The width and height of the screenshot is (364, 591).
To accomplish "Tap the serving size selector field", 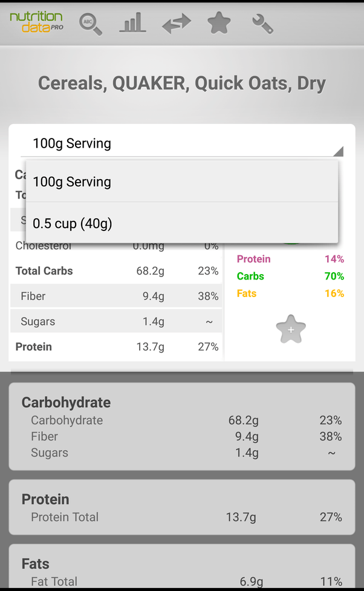I will coord(182,143).
